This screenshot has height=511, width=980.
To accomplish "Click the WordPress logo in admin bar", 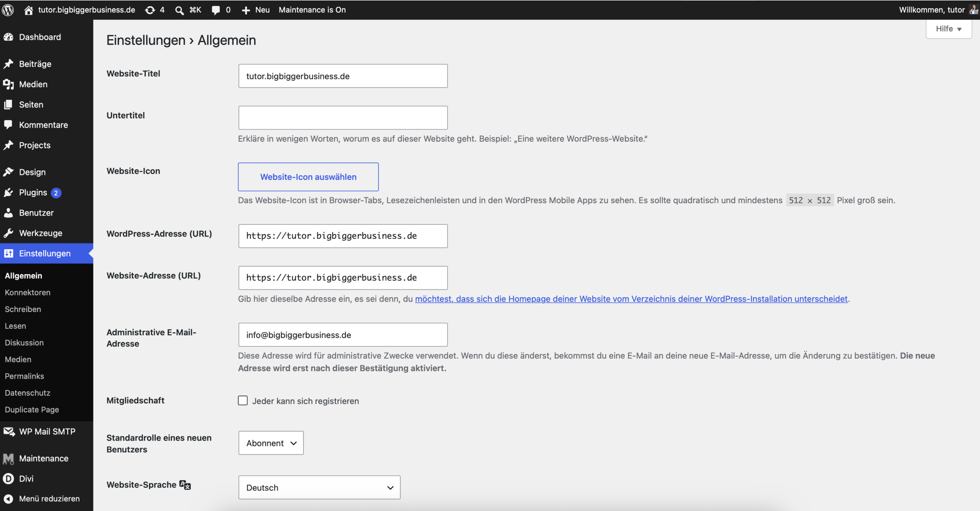I will pos(8,10).
